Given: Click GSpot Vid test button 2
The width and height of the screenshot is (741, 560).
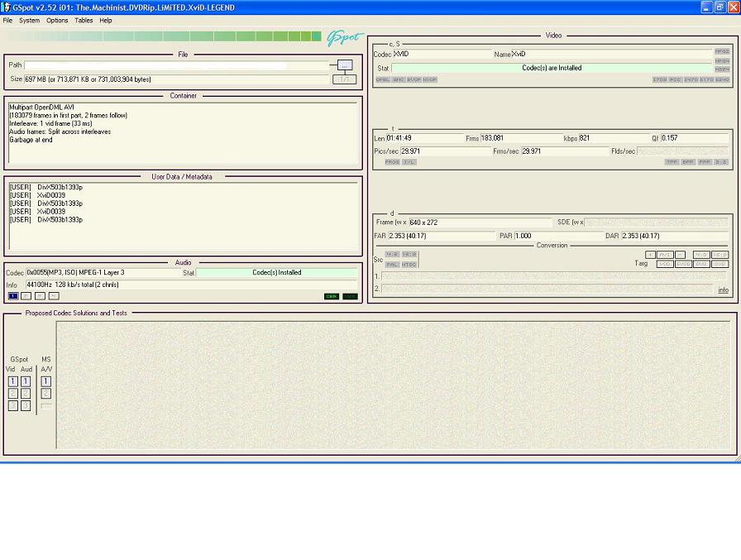Looking at the screenshot, I should (x=13, y=394).
